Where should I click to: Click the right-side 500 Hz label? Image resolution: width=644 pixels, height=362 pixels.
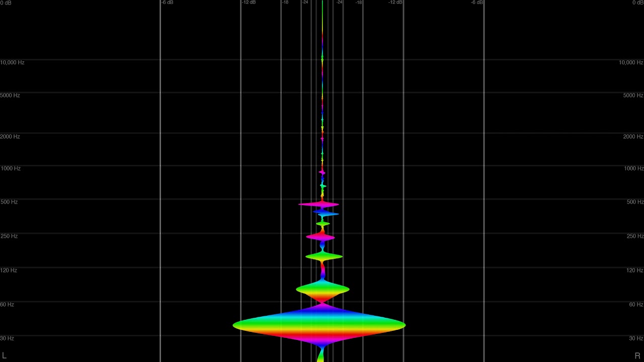pyautogui.click(x=634, y=202)
